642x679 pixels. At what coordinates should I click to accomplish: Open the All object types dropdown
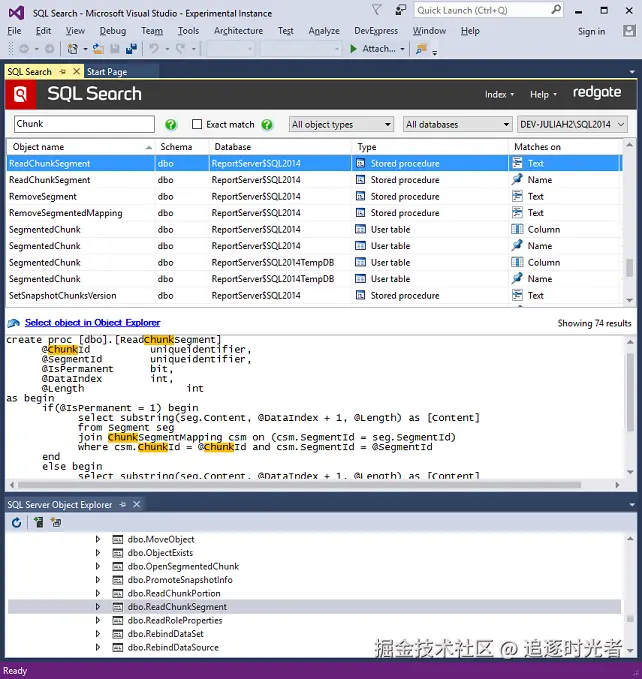click(x=341, y=125)
